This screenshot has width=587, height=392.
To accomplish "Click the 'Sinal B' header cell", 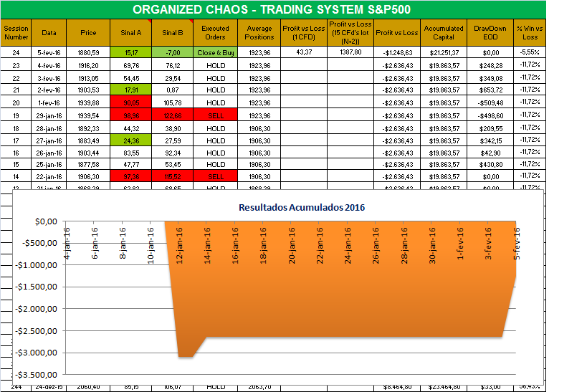I will (173, 32).
